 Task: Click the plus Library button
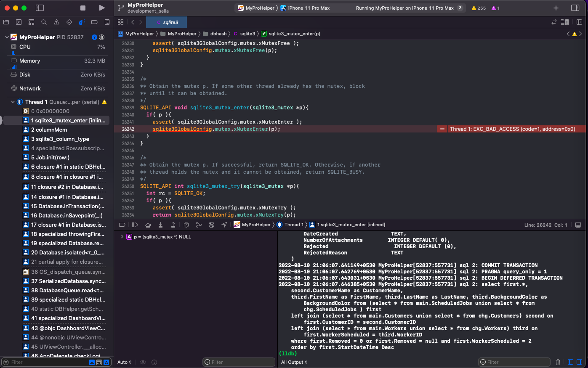556,8
